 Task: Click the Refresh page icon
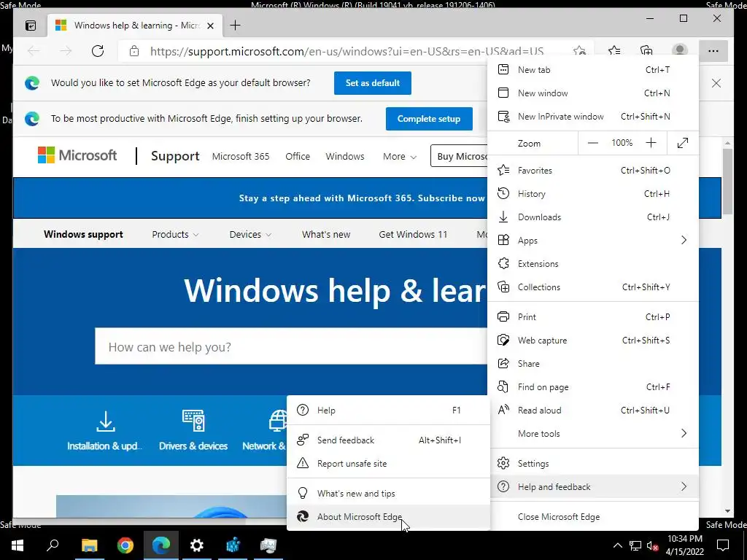[x=98, y=51]
